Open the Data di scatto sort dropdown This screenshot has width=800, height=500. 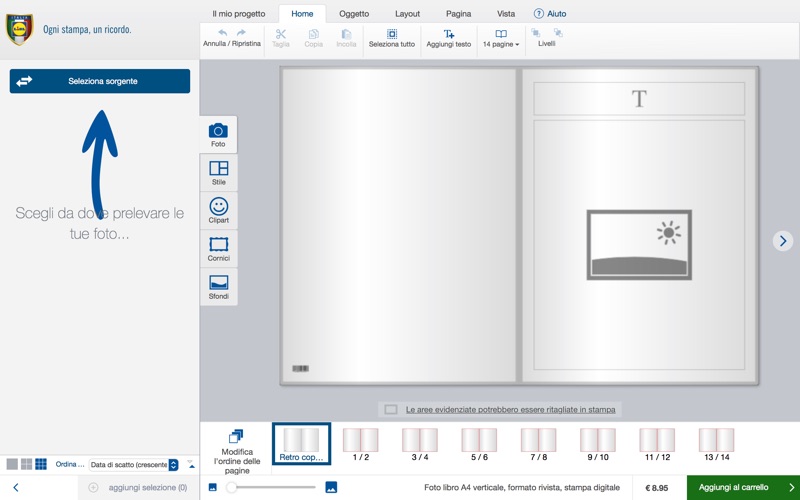134,465
